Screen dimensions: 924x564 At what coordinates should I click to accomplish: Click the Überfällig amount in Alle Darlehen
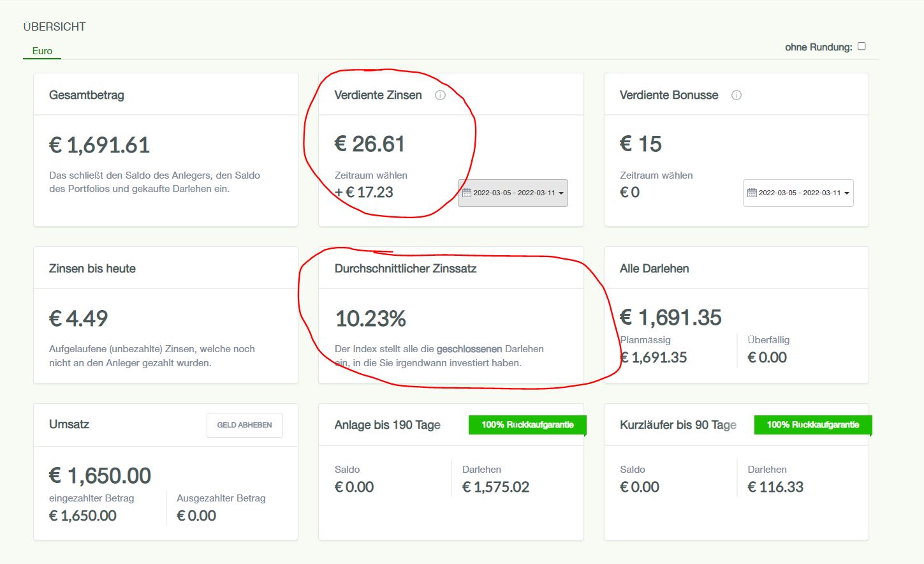coord(767,358)
